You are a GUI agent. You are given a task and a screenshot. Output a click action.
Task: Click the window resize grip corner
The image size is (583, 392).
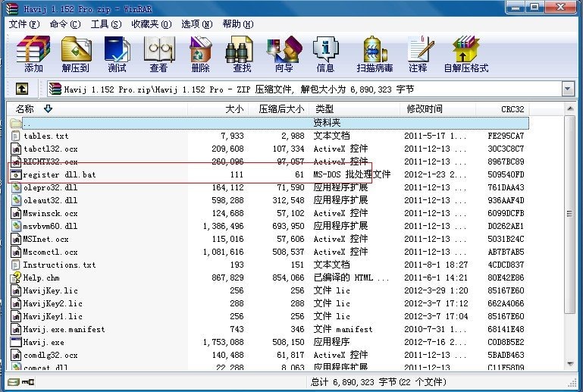[572, 383]
